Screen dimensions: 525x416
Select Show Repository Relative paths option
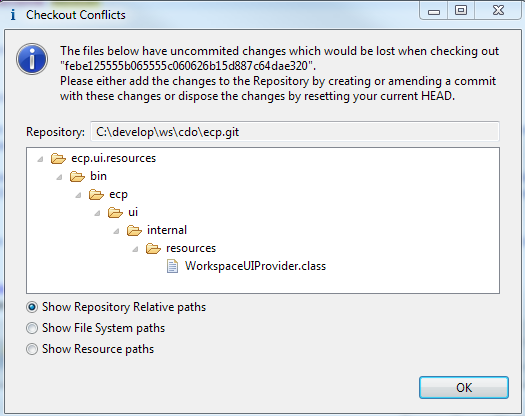point(32,307)
